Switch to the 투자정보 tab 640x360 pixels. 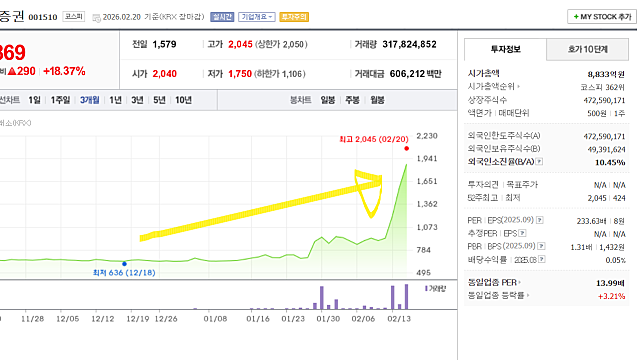click(505, 49)
